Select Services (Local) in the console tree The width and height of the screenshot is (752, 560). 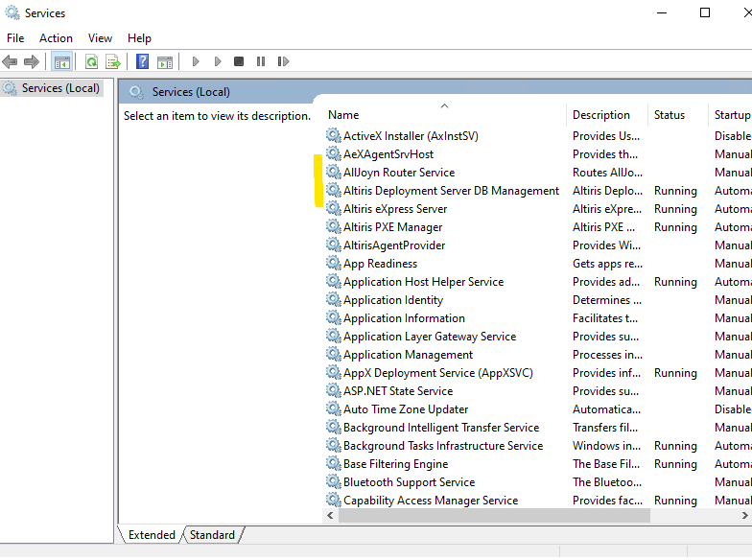point(60,88)
